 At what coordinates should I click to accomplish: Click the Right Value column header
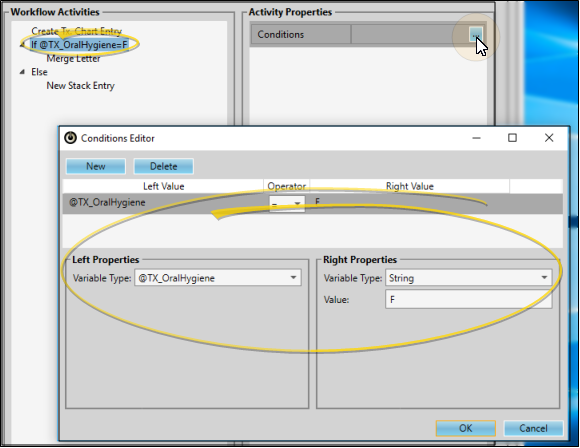coord(409,186)
